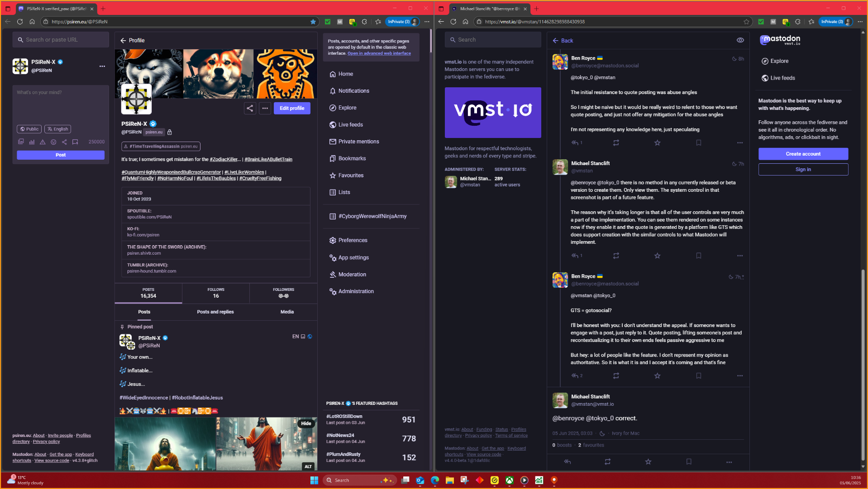Switch to the Media tab
Image resolution: width=868 pixels, height=489 pixels.
pos(287,312)
